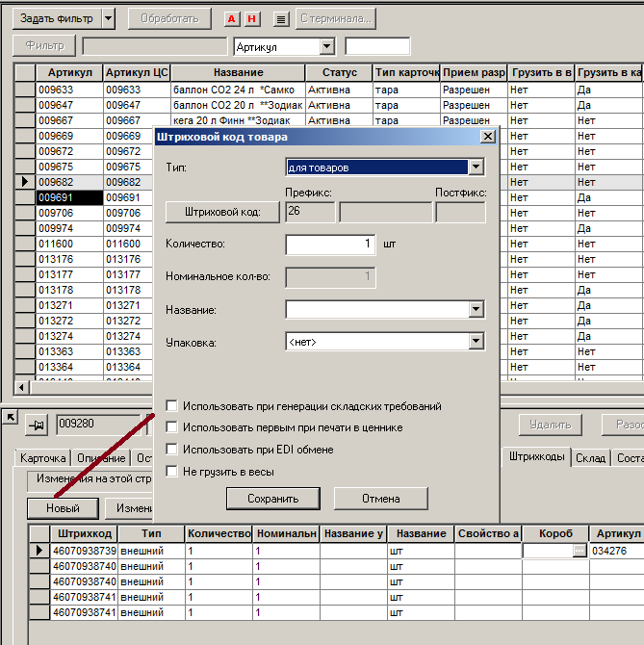
Task: Click the row marker of 009682
Action: (x=25, y=182)
